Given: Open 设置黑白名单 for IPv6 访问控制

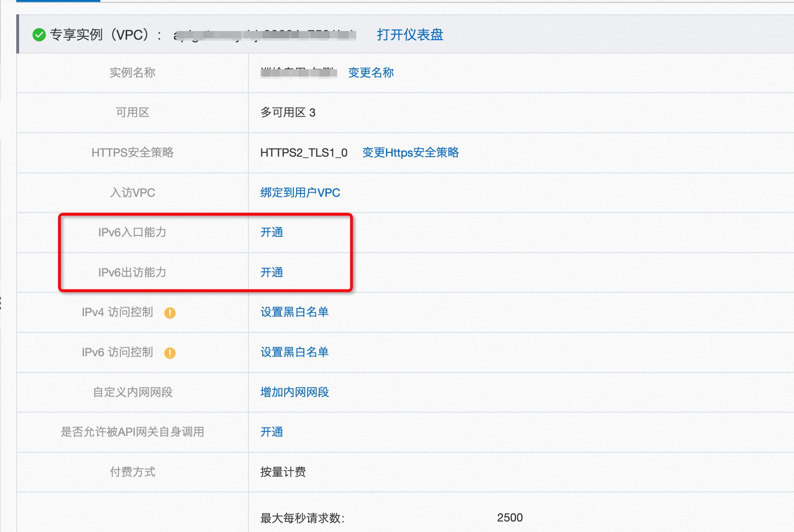Looking at the screenshot, I should 295,352.
